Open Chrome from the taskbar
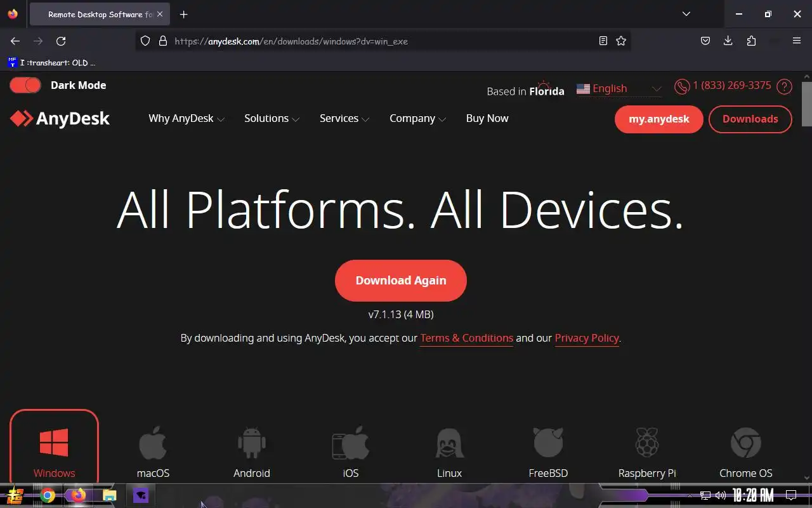 (x=48, y=495)
